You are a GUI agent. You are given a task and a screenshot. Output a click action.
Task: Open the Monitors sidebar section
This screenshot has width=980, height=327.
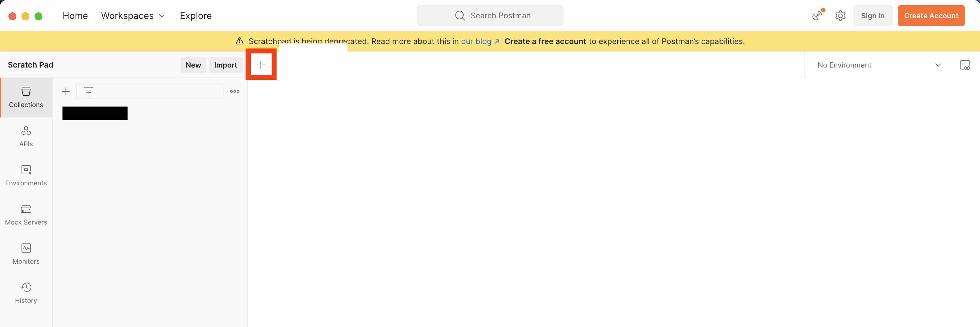tap(26, 254)
